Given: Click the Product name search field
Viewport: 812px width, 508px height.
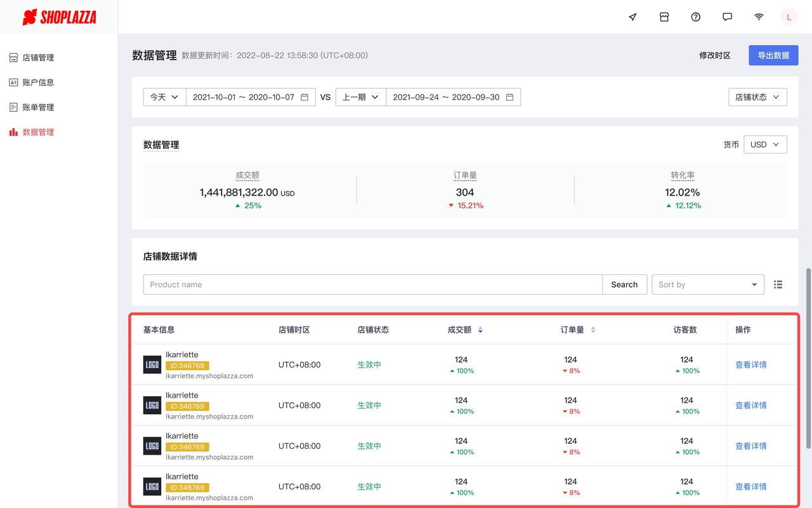Looking at the screenshot, I should (x=373, y=284).
